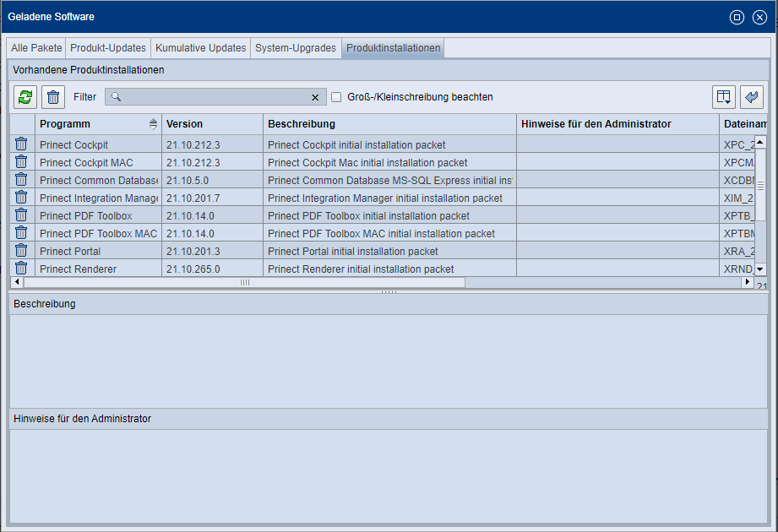The image size is (778, 532).
Task: Delete Prinect Integration Manager via trash icon
Action: click(21, 198)
